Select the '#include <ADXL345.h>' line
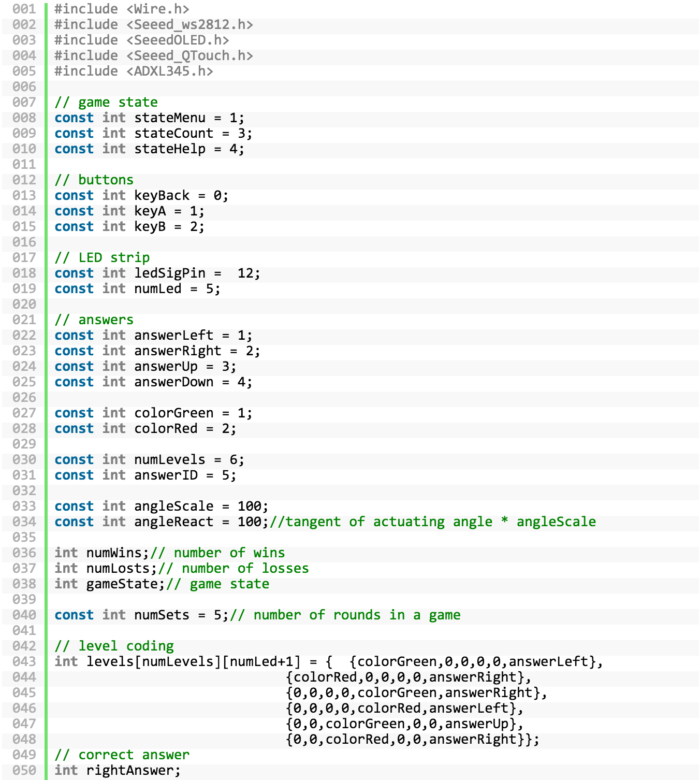Viewport: 700px width, 780px height. click(x=134, y=71)
